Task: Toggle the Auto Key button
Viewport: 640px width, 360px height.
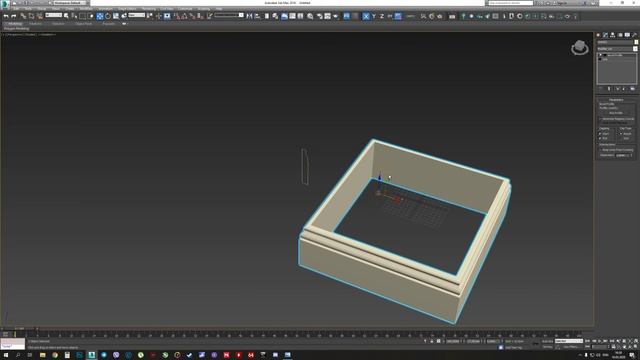Action: (547, 341)
